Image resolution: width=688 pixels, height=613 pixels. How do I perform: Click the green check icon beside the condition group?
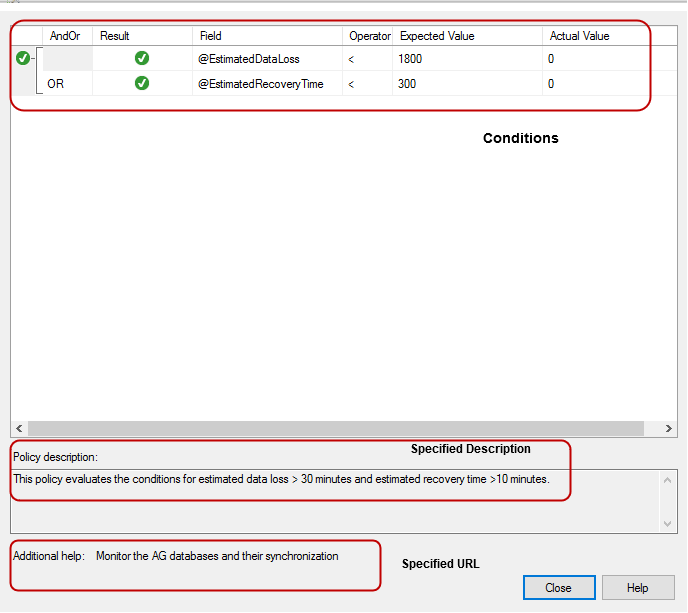(22, 59)
